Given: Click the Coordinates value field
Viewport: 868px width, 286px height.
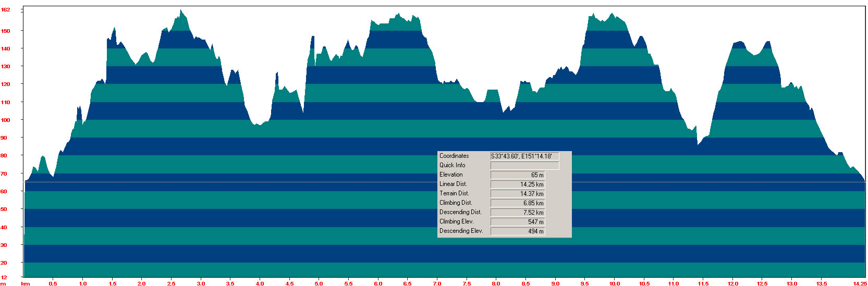Looking at the screenshot, I should [524, 156].
